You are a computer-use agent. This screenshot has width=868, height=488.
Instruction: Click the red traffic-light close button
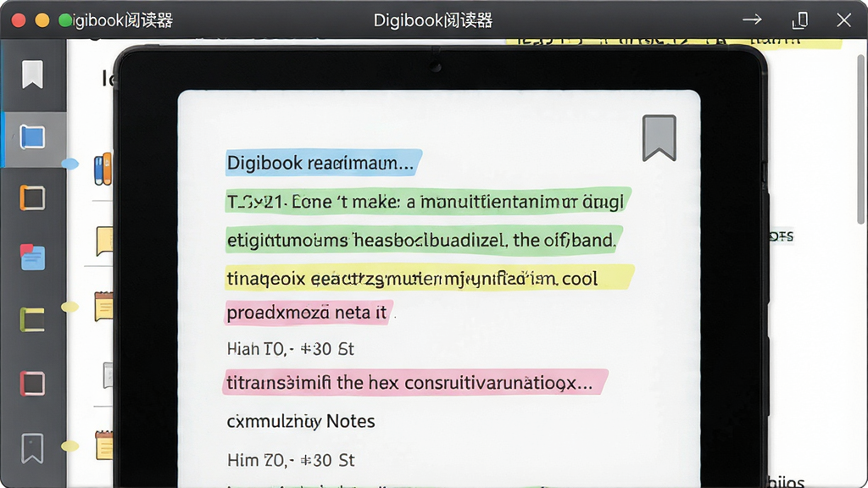[19, 20]
